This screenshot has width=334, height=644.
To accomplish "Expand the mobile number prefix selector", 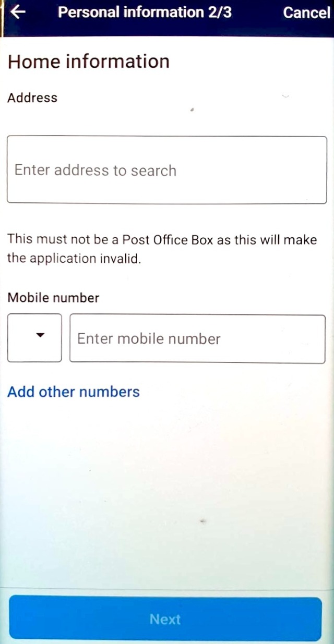I will click(x=34, y=338).
